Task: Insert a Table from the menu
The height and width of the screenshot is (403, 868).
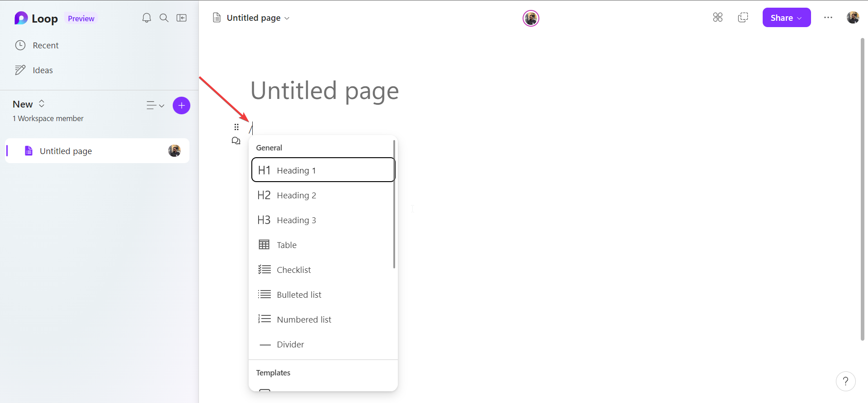Action: tap(323, 245)
